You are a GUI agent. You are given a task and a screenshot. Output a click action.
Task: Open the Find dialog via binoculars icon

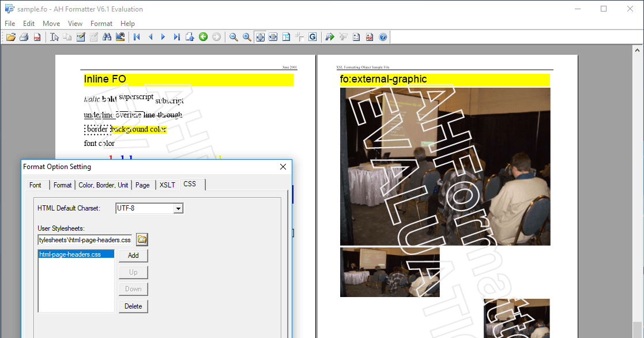[x=107, y=36]
